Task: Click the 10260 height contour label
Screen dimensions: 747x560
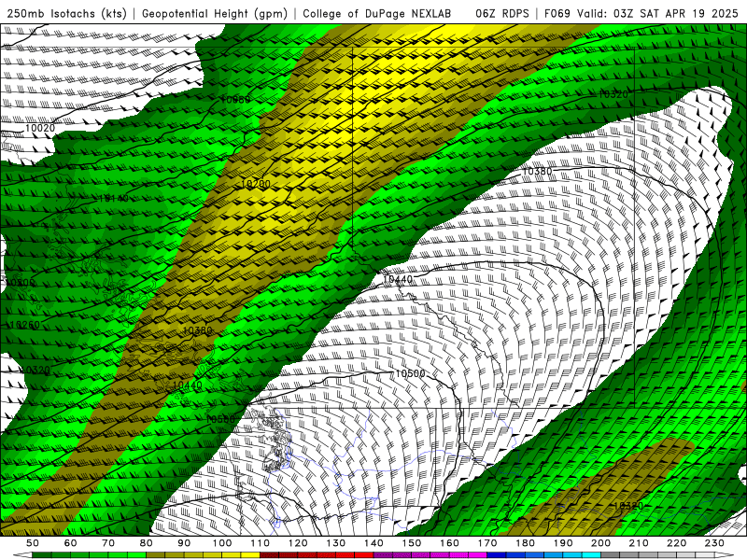Action: (x=25, y=325)
